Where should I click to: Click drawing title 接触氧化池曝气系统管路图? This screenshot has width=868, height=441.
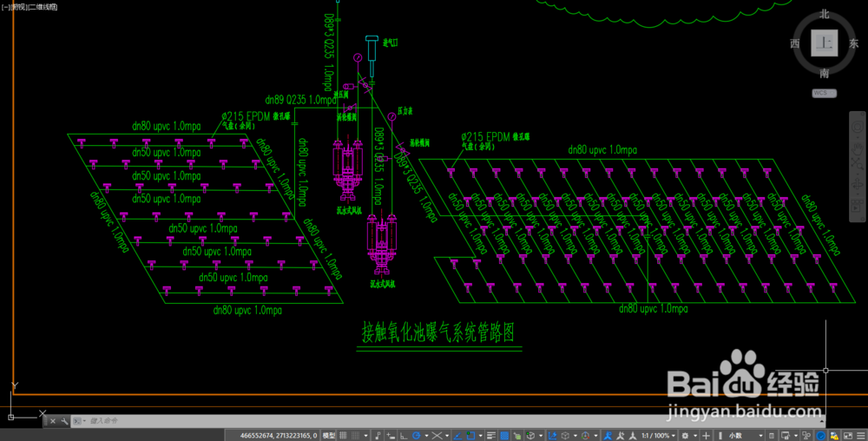coord(438,332)
